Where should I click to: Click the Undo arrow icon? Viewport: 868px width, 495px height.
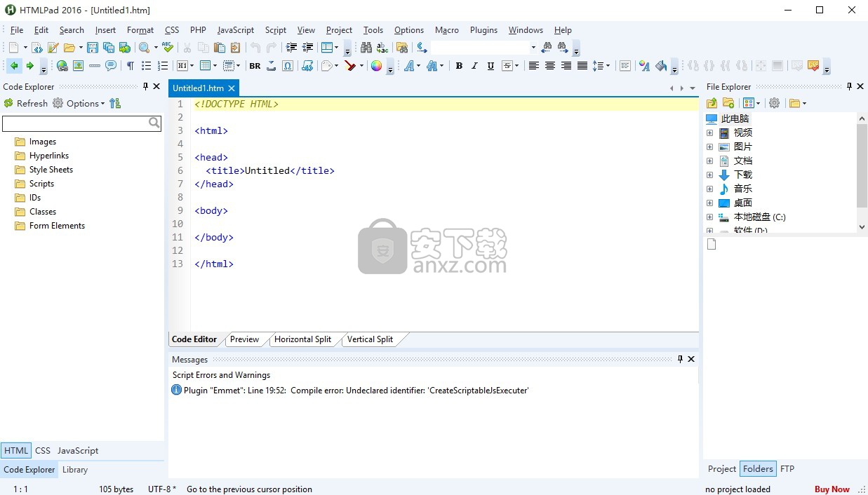tap(255, 48)
